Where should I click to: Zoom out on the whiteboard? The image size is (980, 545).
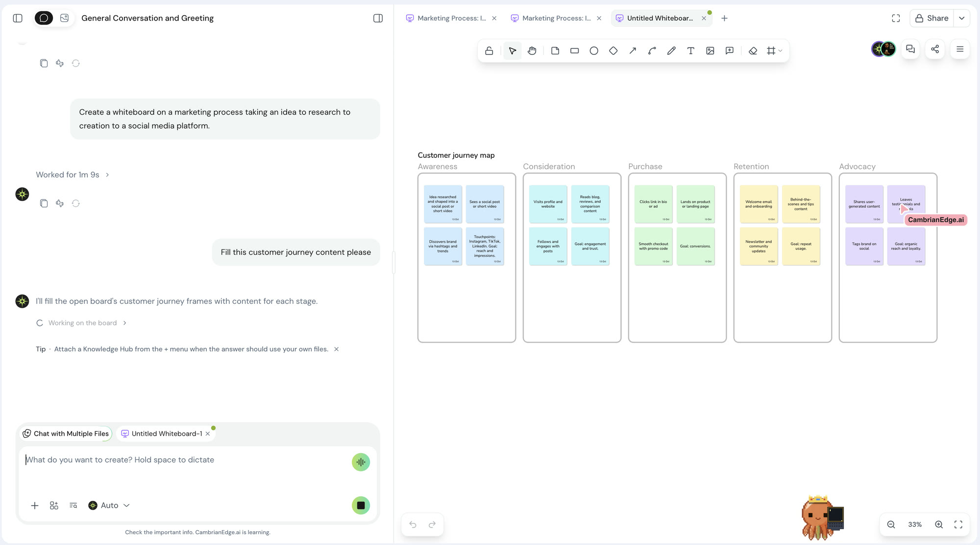[891, 524]
